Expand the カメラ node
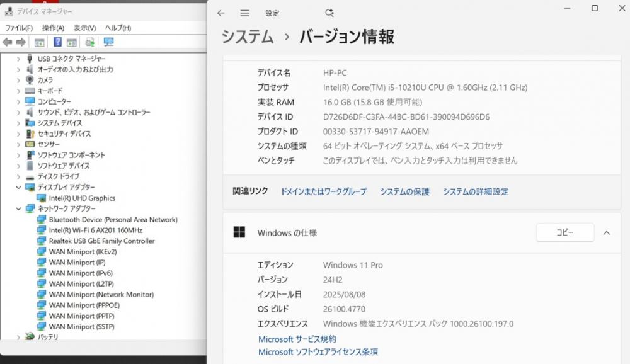630x364 pixels. click(x=18, y=81)
